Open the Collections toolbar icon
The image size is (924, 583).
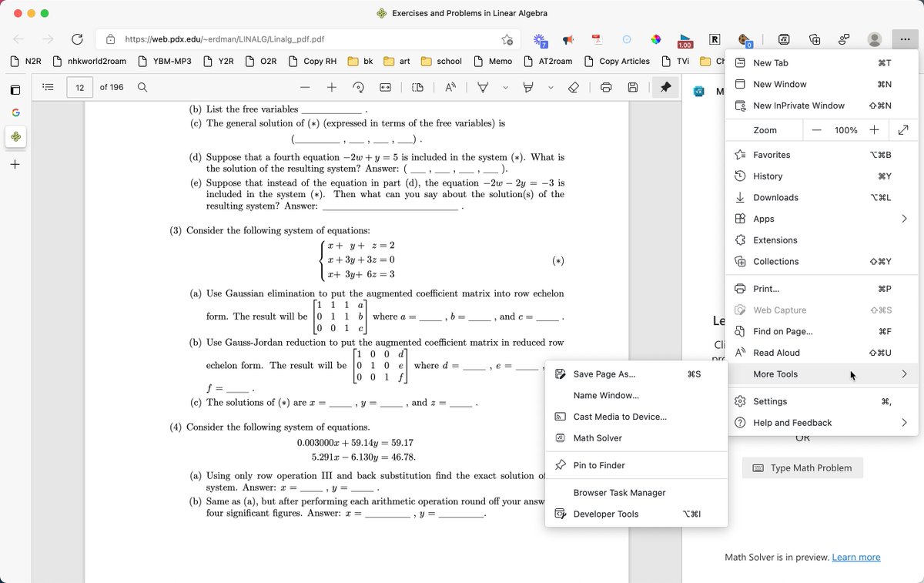coord(815,39)
